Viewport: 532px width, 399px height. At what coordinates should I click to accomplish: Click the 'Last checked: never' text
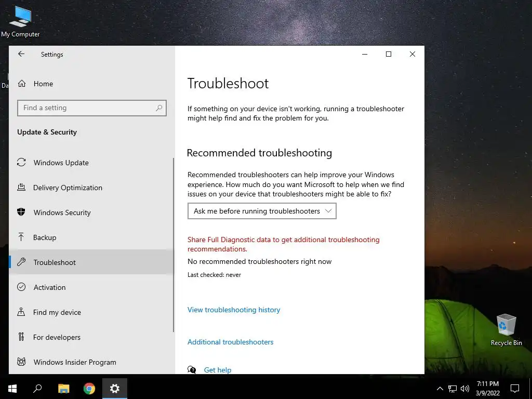pos(214,275)
